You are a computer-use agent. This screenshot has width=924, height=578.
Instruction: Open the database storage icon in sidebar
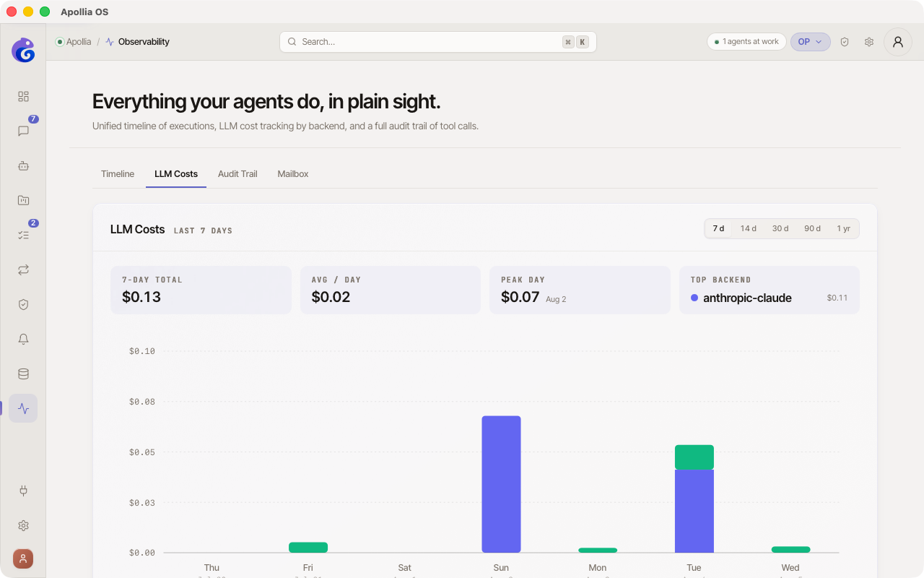23,374
